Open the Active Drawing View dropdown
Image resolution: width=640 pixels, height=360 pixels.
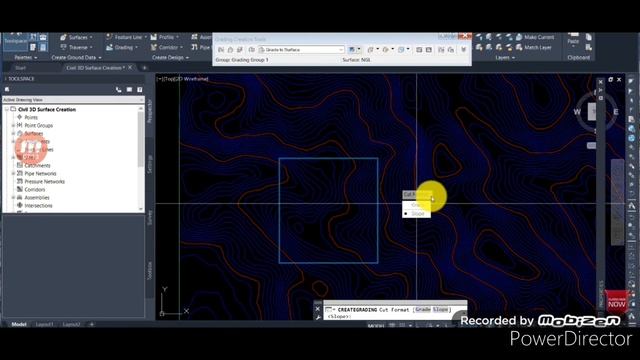[73, 100]
